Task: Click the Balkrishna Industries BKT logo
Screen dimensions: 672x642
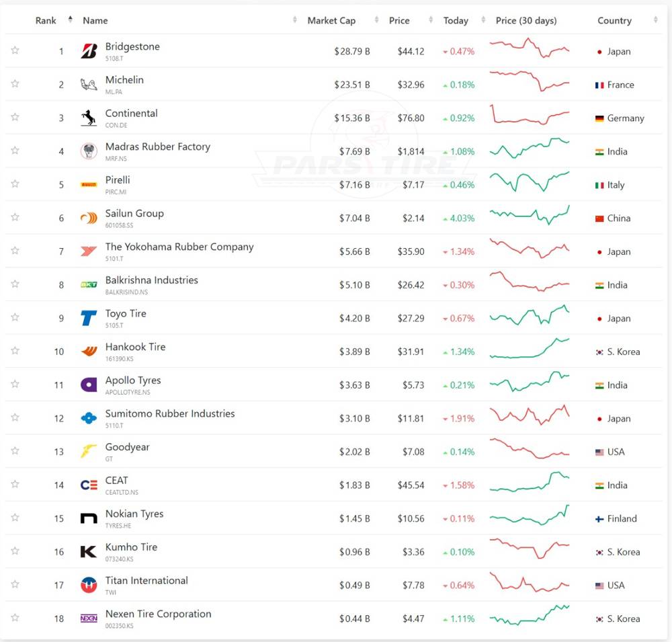Action: point(89,285)
